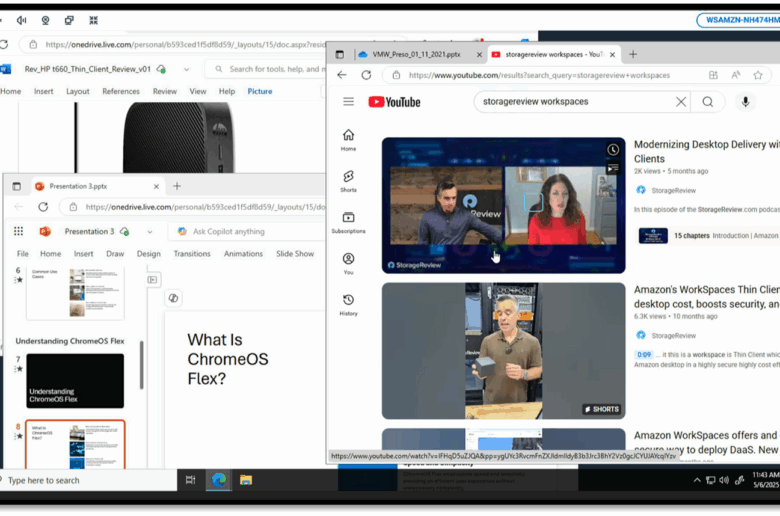Open Amazon's WorkSpaces Thin Client video title

[706, 297]
